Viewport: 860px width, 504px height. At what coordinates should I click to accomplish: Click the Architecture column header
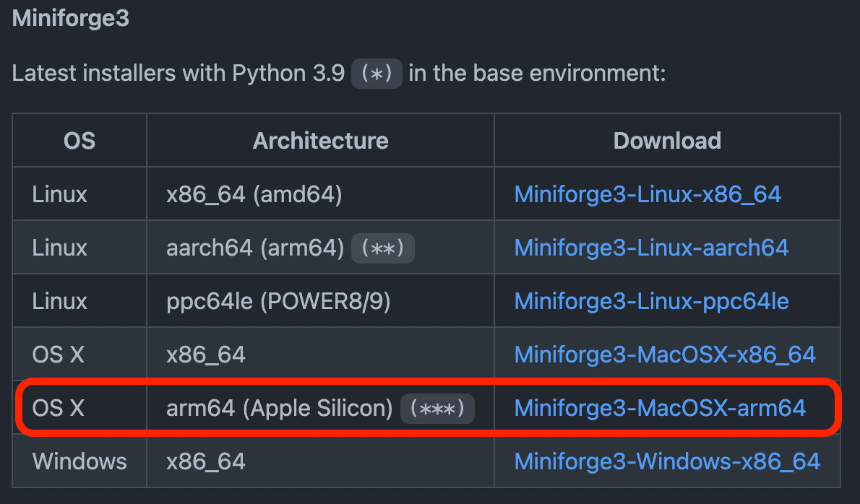tap(320, 140)
